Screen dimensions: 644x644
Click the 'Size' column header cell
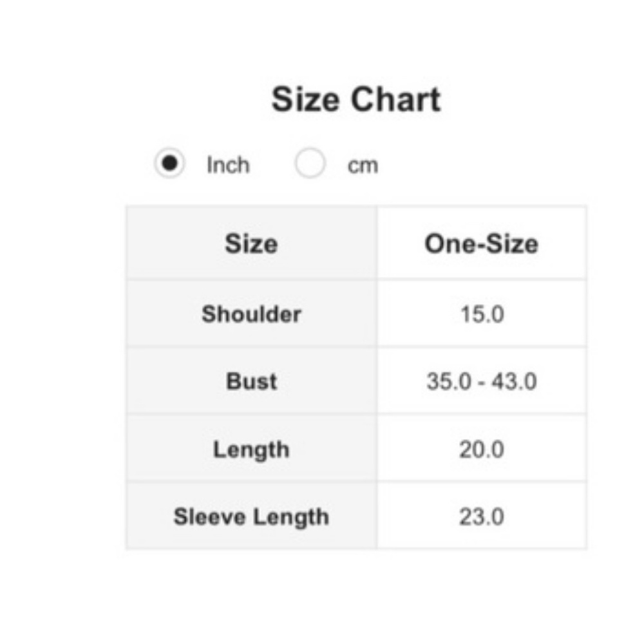tap(251, 244)
